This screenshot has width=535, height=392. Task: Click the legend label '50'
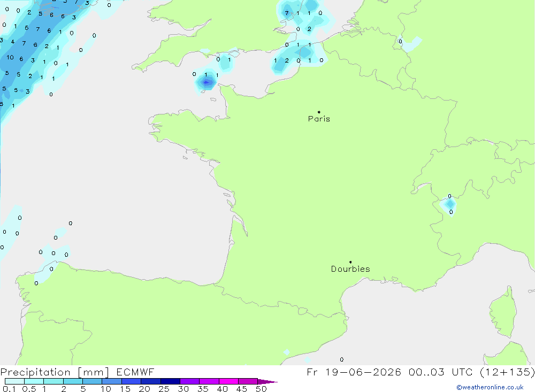262,389
